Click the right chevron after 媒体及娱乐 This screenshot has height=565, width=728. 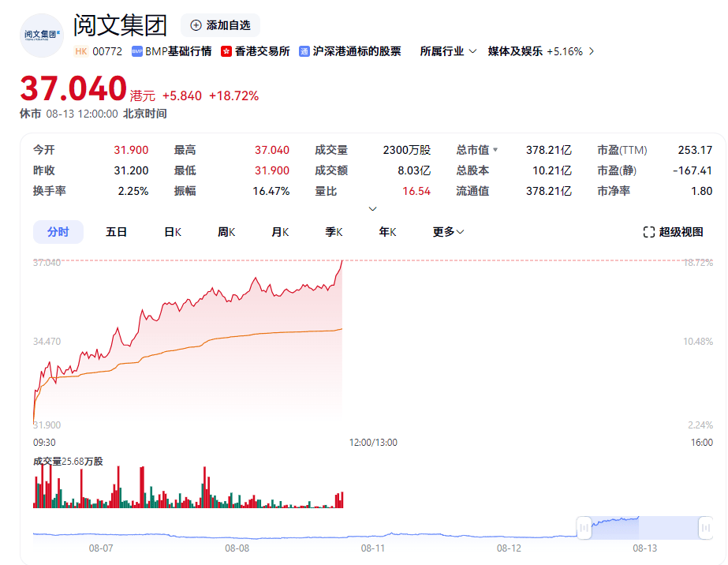[592, 51]
